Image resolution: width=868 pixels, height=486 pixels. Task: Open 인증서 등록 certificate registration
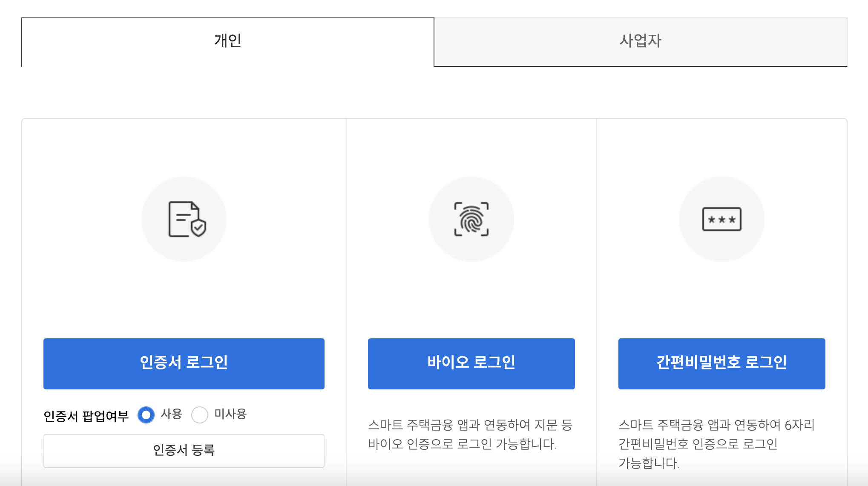[184, 450]
